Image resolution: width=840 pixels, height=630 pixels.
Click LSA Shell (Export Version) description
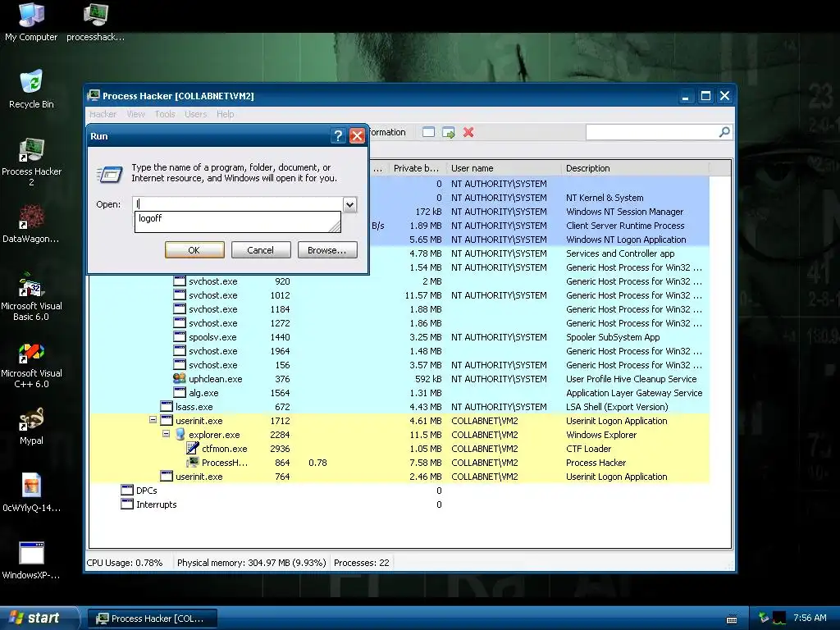(x=617, y=407)
